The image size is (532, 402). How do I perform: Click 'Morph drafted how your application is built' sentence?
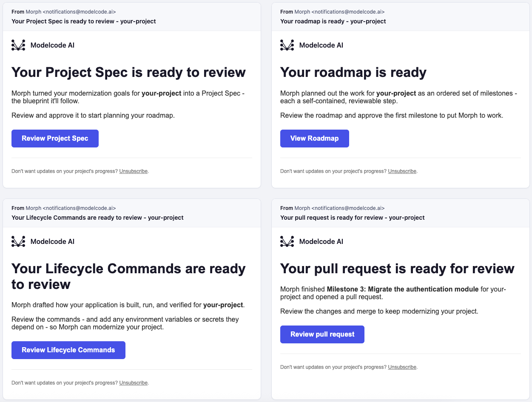128,305
